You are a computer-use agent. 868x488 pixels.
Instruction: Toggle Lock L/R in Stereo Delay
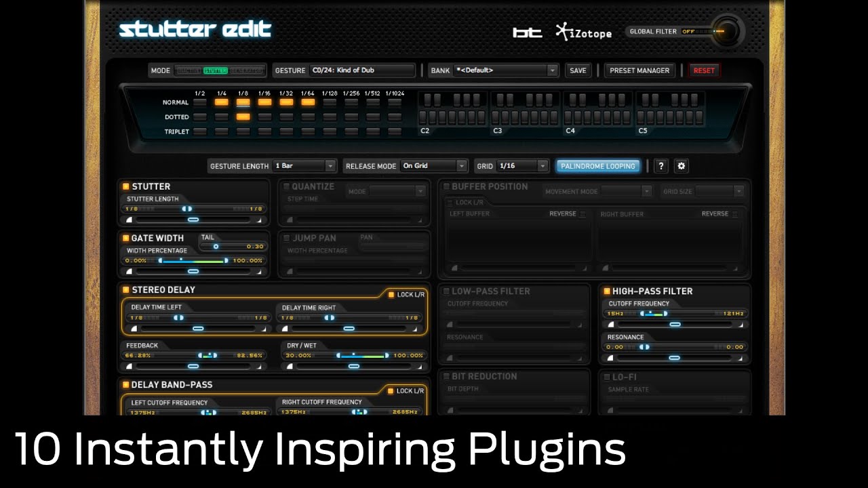pos(391,294)
